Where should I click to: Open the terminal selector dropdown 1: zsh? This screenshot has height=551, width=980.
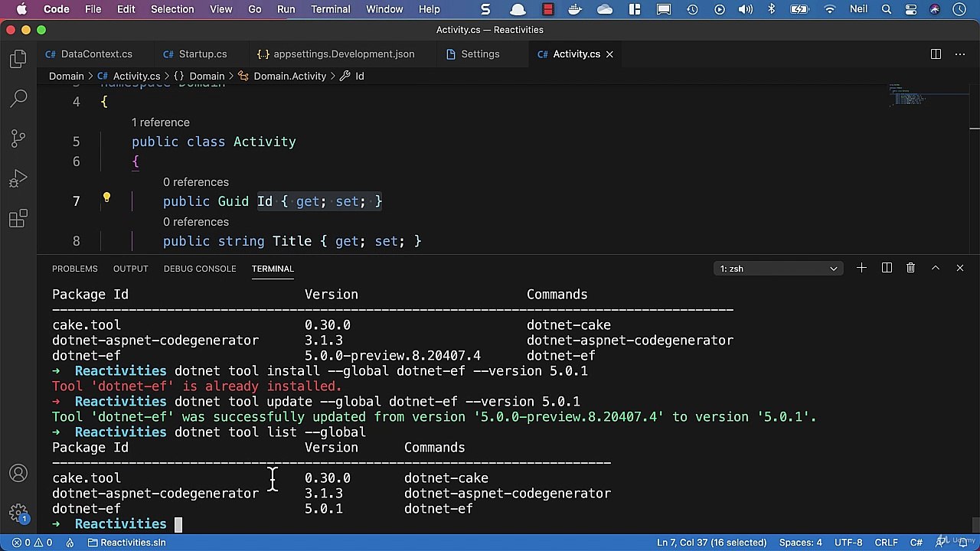(778, 269)
